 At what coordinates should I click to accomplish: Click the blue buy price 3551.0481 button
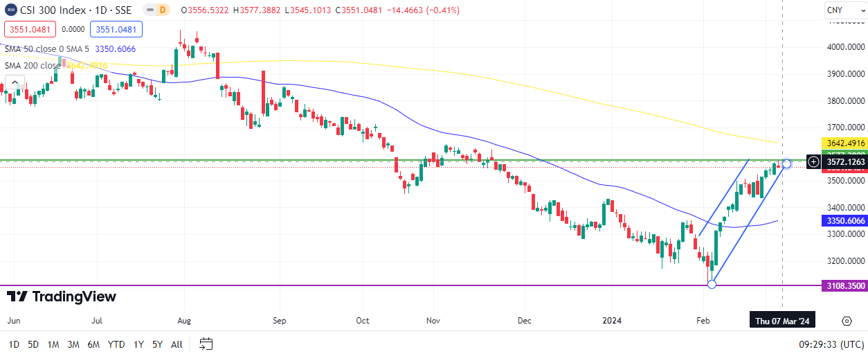pyautogui.click(x=117, y=29)
